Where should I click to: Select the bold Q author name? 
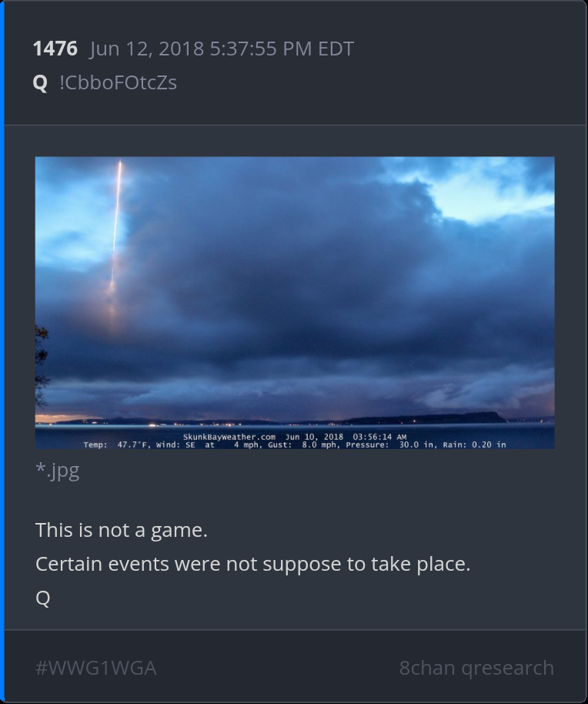pyautogui.click(x=40, y=82)
